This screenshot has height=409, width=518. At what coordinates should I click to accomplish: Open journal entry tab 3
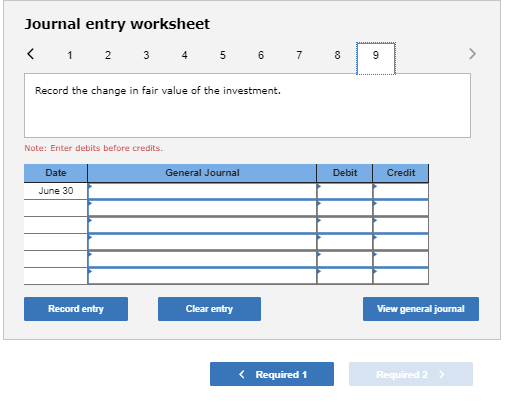coord(146,55)
